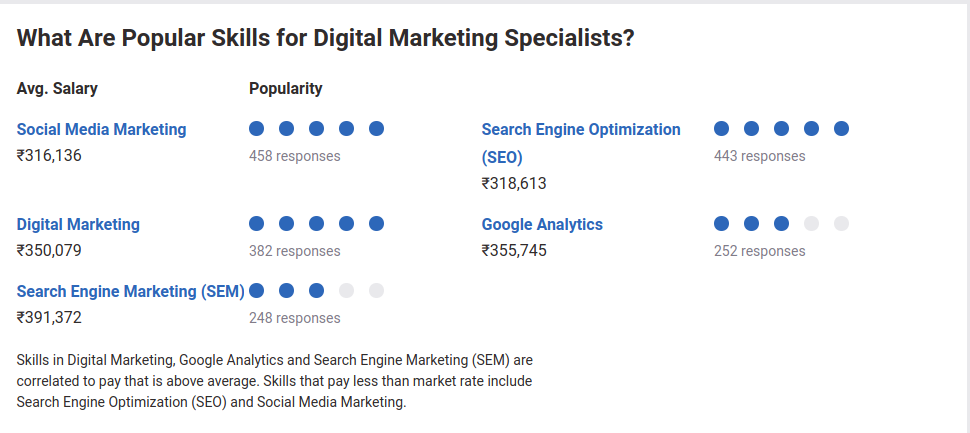The width and height of the screenshot is (970, 433).
Task: Click third blue dot in SEM popularity rating
Action: [x=316, y=290]
